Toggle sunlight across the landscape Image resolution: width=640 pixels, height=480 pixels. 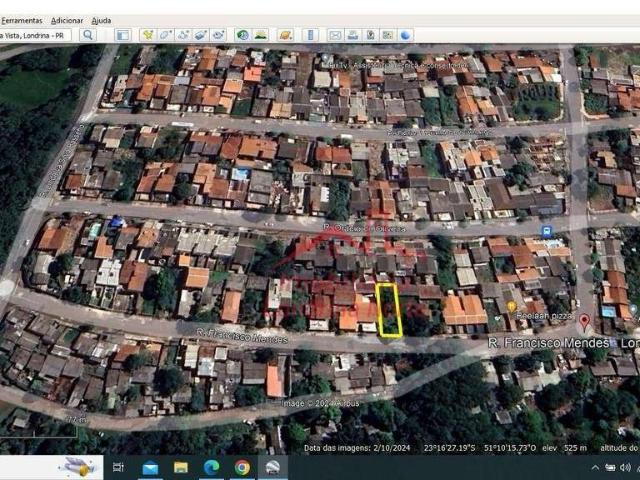click(x=260, y=35)
